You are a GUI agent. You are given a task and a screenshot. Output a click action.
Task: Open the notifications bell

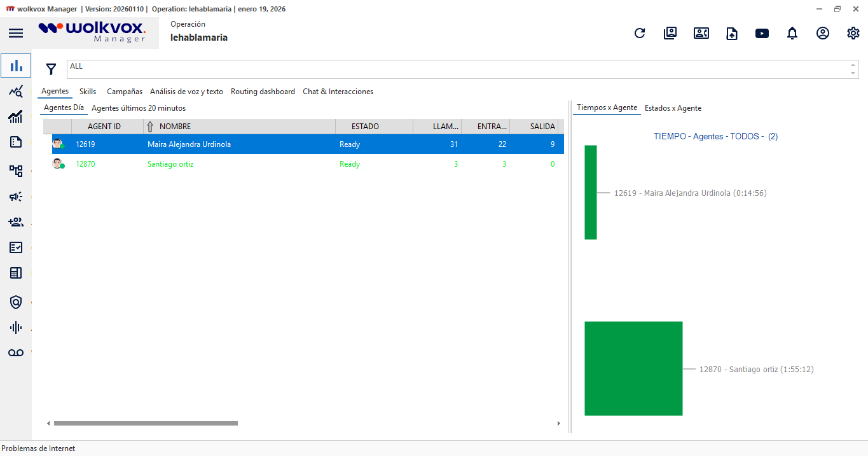point(792,34)
